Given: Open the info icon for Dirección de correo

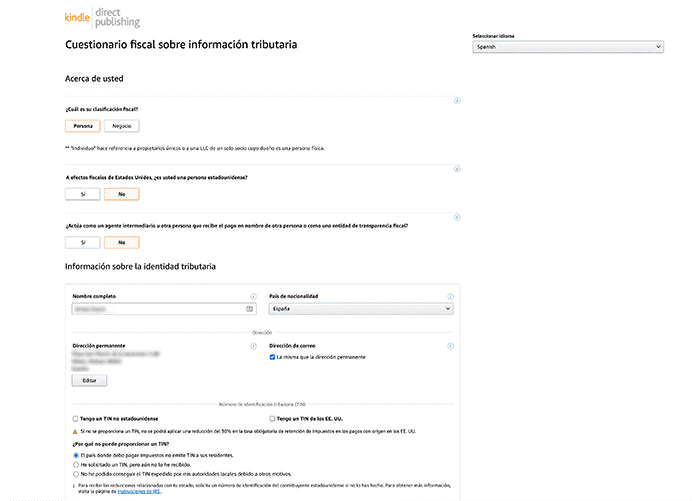Looking at the screenshot, I should point(450,347).
